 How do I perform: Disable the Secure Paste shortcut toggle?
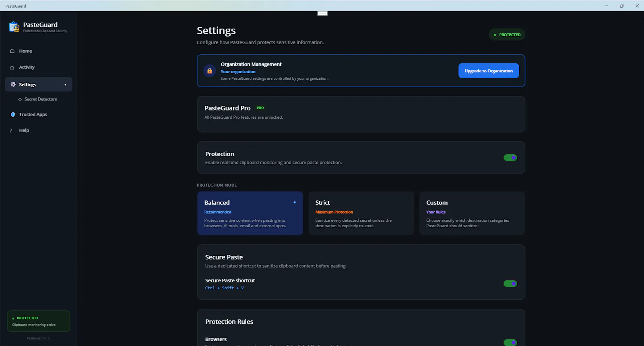[510, 284]
